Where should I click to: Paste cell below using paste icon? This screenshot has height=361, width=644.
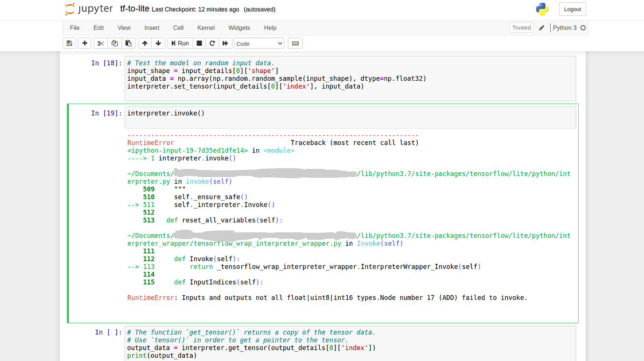pyautogui.click(x=128, y=43)
